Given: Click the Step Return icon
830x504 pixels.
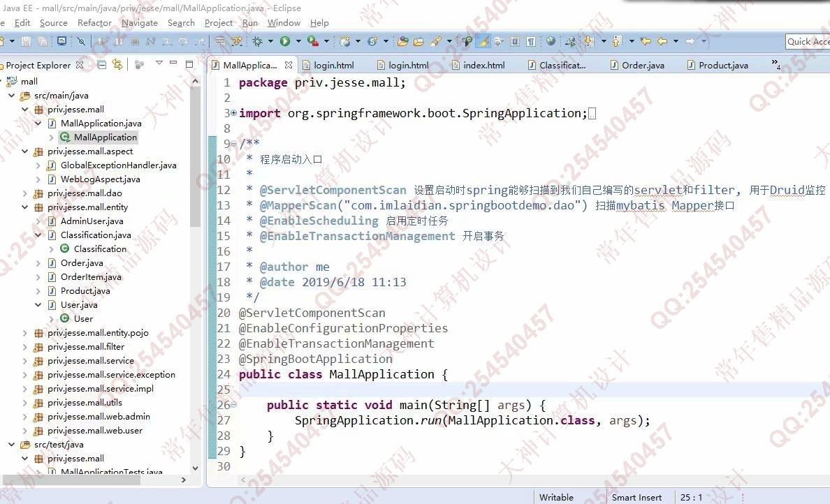Looking at the screenshot, I should [x=200, y=41].
